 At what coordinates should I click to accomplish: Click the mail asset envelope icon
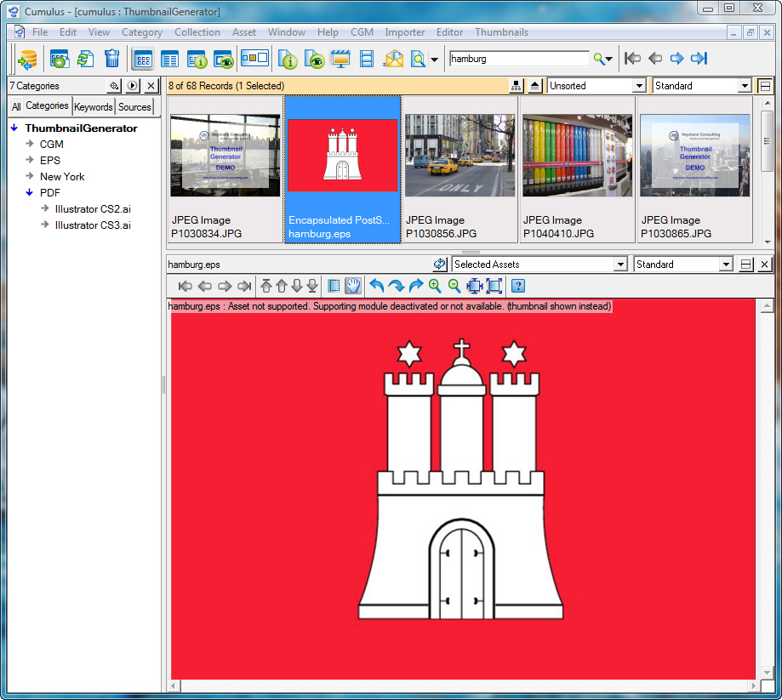pos(393,60)
